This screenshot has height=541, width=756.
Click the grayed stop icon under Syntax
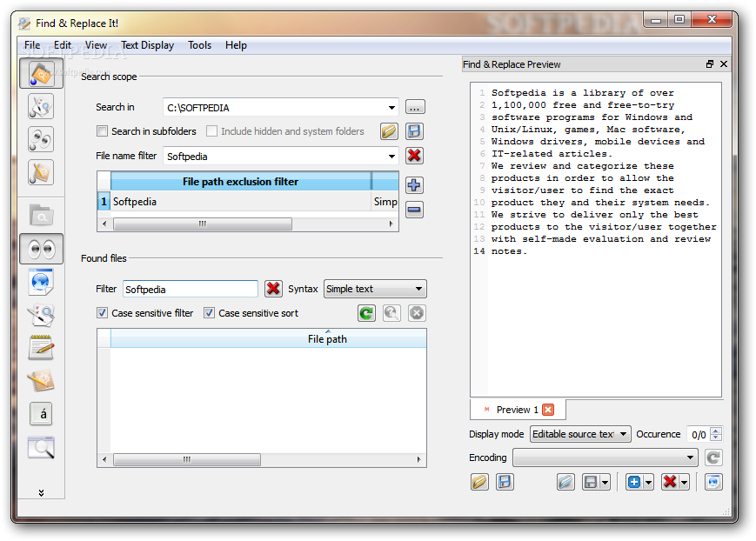pyautogui.click(x=417, y=313)
